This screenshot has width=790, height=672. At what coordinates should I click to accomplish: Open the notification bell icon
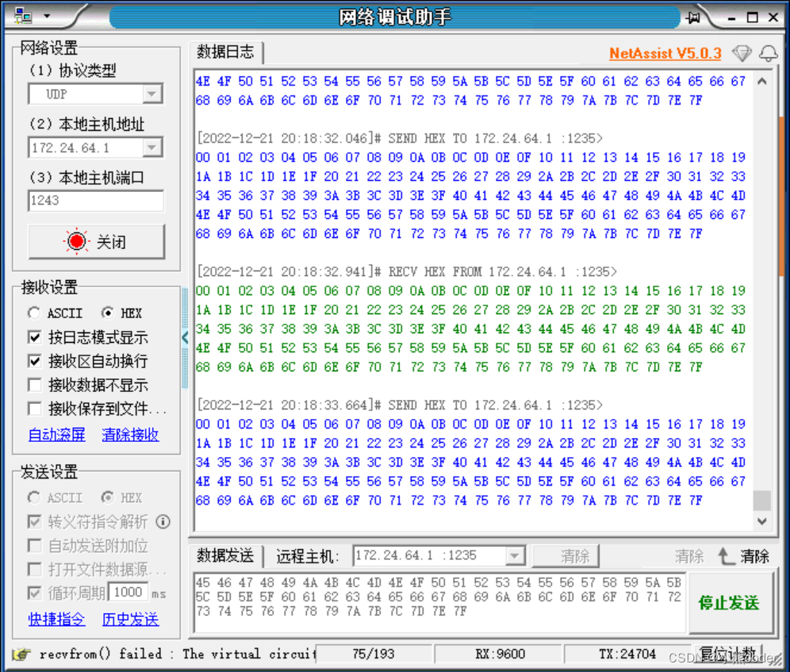pyautogui.click(x=766, y=54)
